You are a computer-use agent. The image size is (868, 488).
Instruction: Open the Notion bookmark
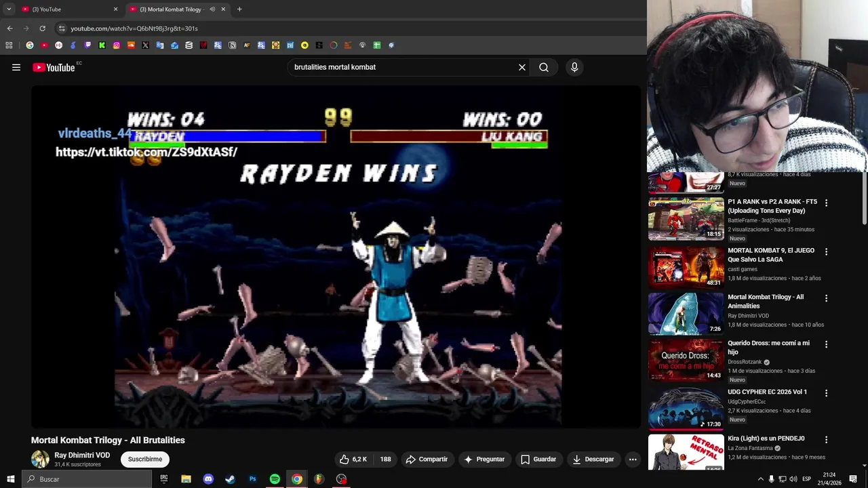(232, 45)
